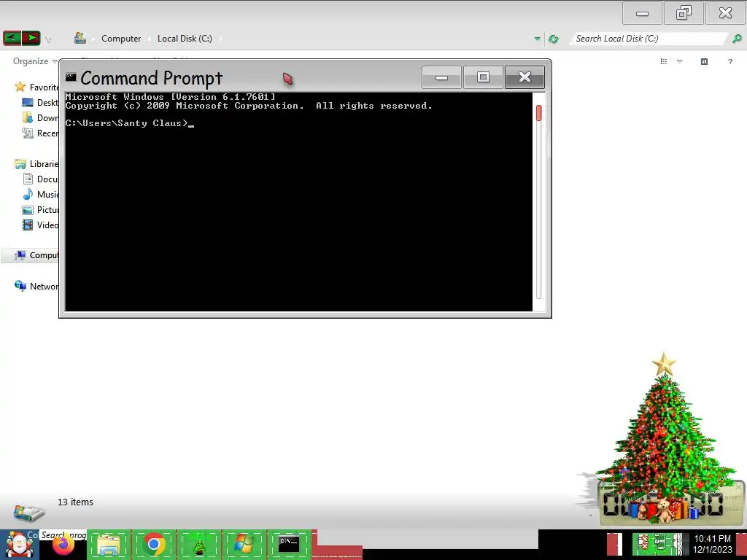Click the change view icon in Explorer
This screenshot has height=560, width=747.
(x=664, y=61)
